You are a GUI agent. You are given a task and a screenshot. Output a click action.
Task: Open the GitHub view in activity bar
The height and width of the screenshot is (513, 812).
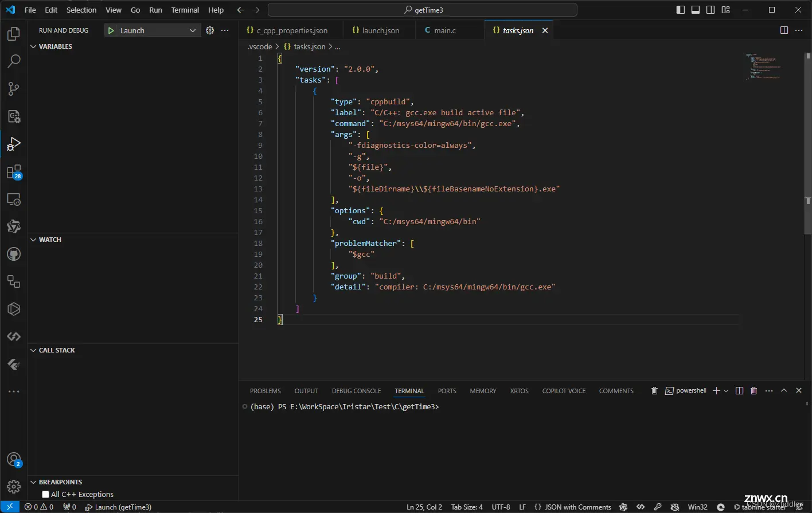point(14,254)
